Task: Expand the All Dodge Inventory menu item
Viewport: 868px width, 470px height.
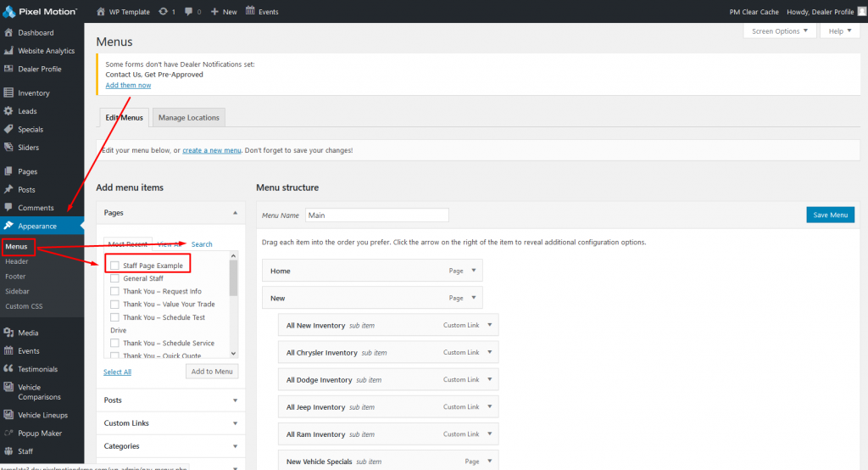Action: coord(490,380)
